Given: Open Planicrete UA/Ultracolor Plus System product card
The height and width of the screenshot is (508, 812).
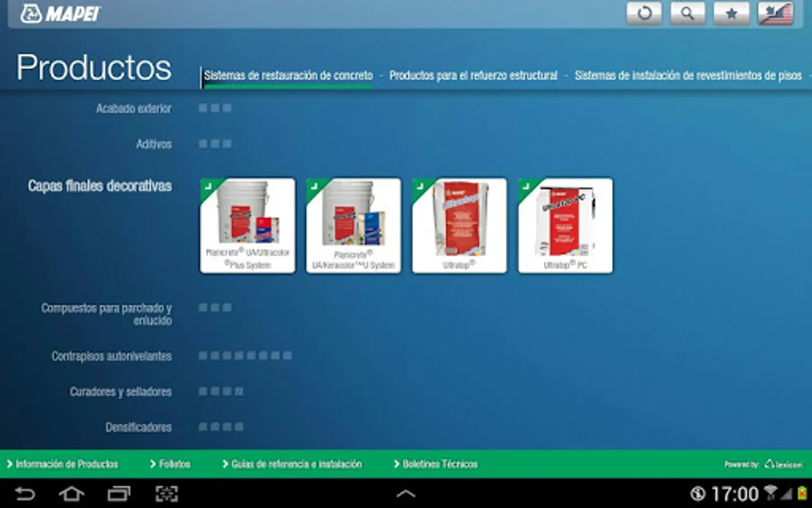Looking at the screenshot, I should tap(248, 226).
